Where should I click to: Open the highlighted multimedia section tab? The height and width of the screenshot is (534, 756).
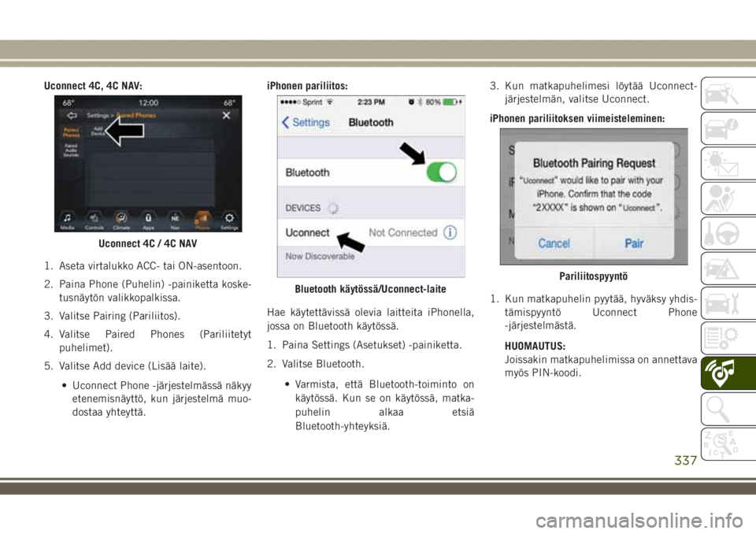pyautogui.click(x=728, y=373)
